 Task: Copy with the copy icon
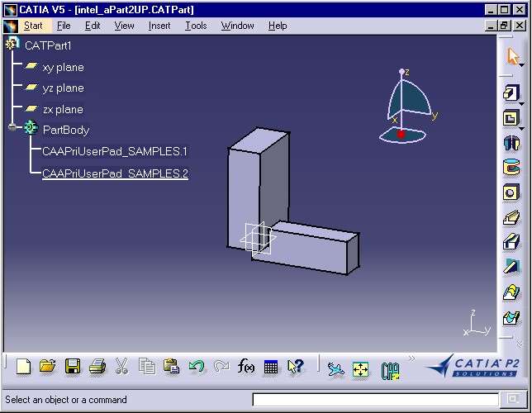coord(147,367)
